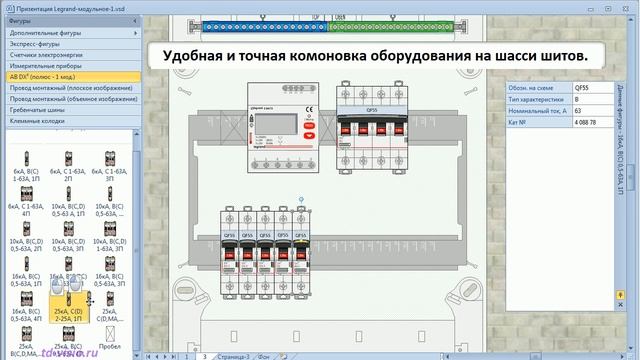Image resolution: width=640 pixels, height=360 pixels.
Task: Close the shape data panel with X
Action: pyautogui.click(x=620, y=304)
